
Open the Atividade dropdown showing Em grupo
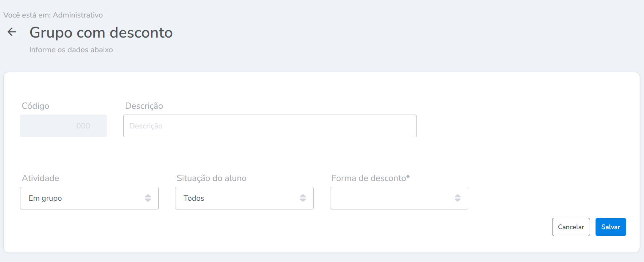click(84, 198)
